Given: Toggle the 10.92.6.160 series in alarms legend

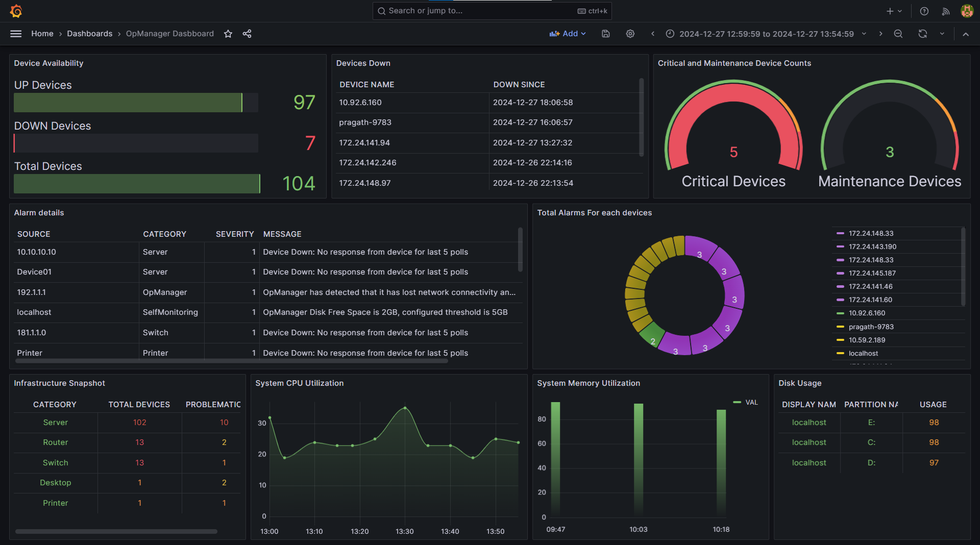Looking at the screenshot, I should click(867, 313).
